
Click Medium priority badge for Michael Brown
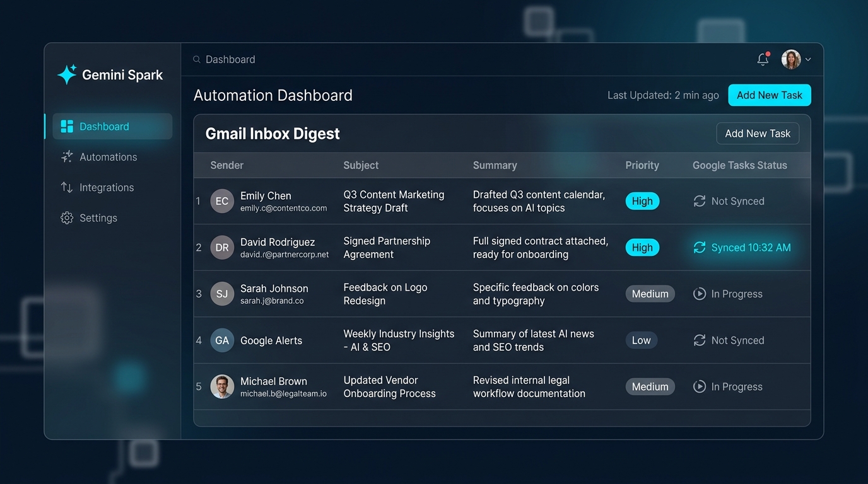(x=650, y=386)
